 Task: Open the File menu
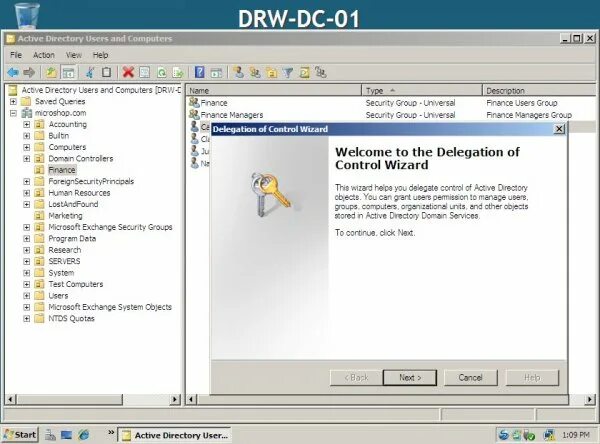pos(16,55)
